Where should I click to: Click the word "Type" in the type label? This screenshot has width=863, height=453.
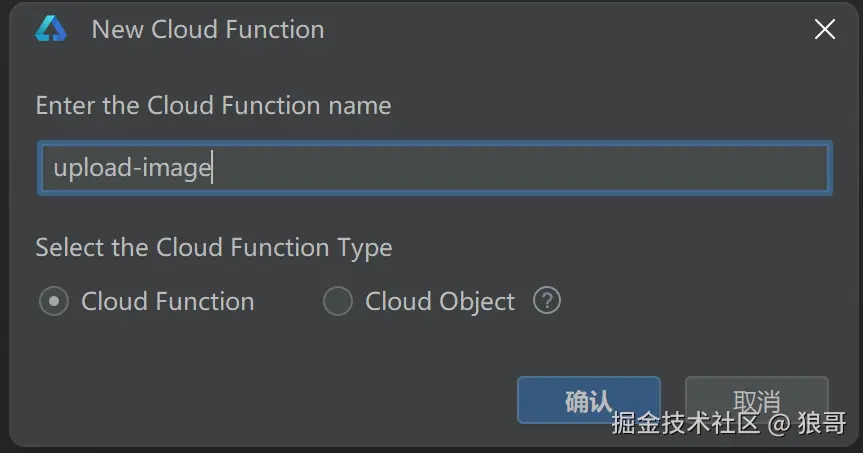364,247
